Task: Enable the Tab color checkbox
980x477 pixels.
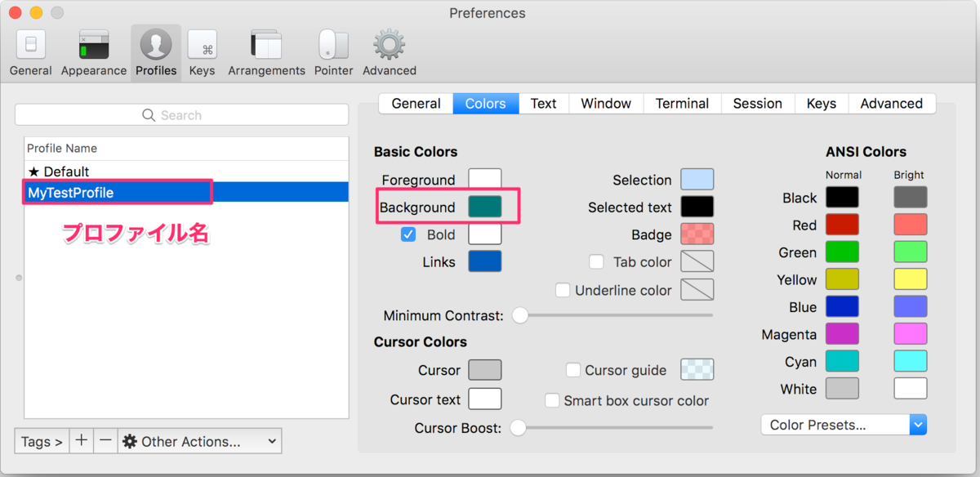Action: tap(596, 262)
